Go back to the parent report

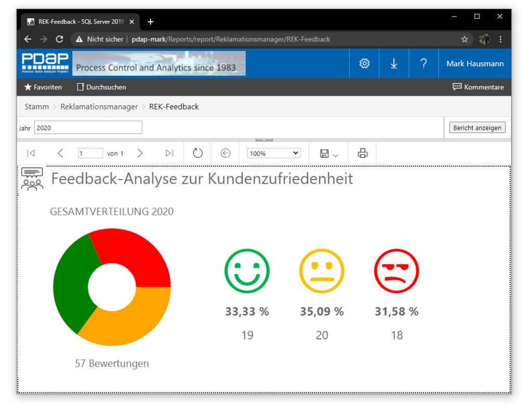click(225, 153)
